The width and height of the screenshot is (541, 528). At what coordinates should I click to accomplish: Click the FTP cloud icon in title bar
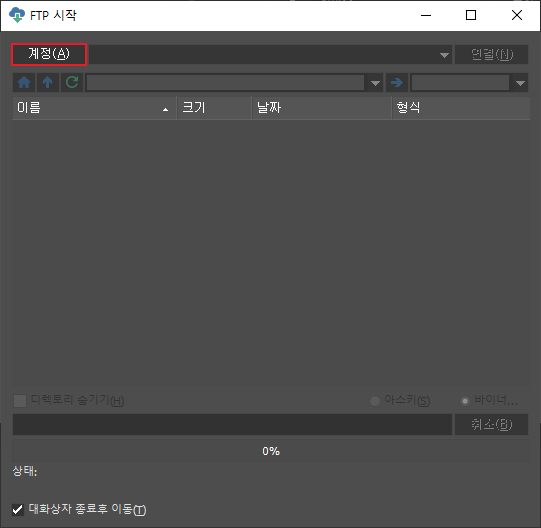coord(17,15)
